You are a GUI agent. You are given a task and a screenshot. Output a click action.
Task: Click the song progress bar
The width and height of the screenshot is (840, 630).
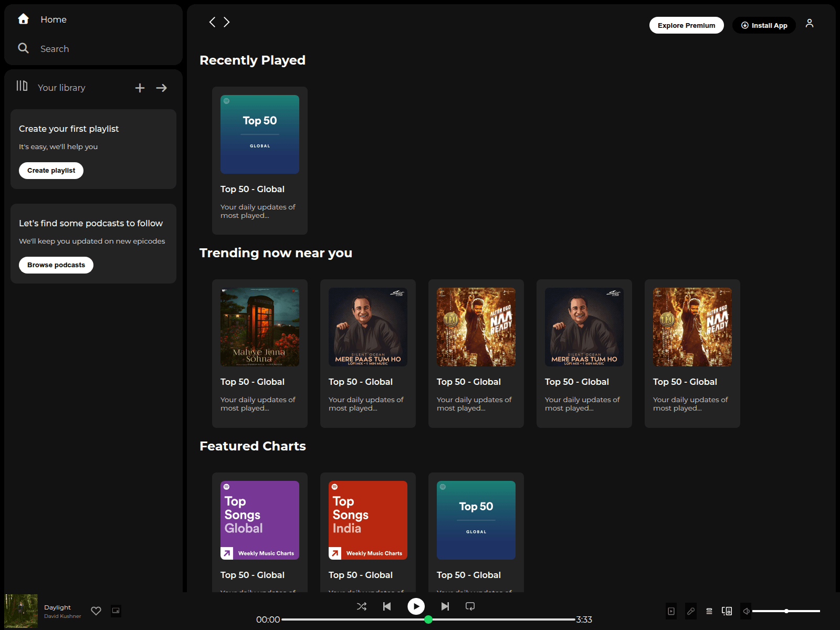click(428, 619)
